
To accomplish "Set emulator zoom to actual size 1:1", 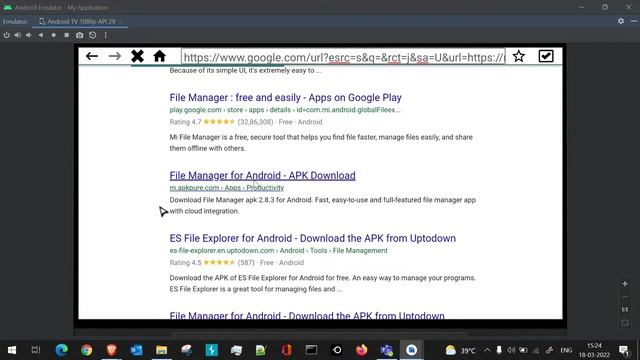I will [625, 310].
